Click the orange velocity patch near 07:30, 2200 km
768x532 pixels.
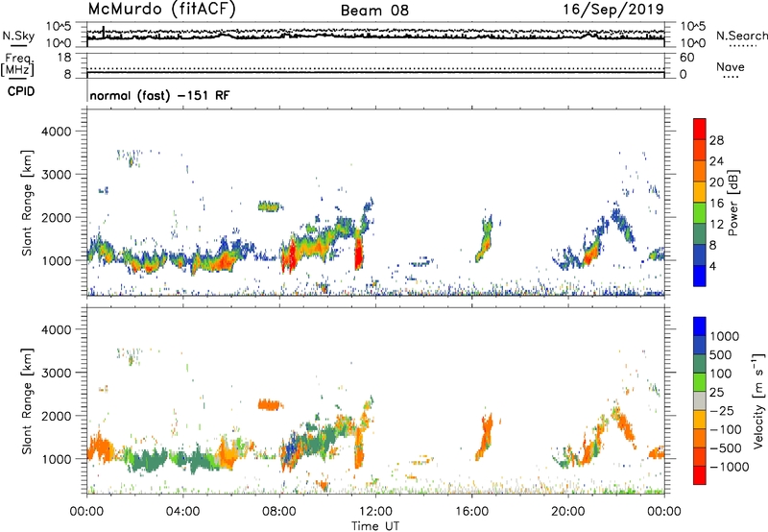coord(269,404)
